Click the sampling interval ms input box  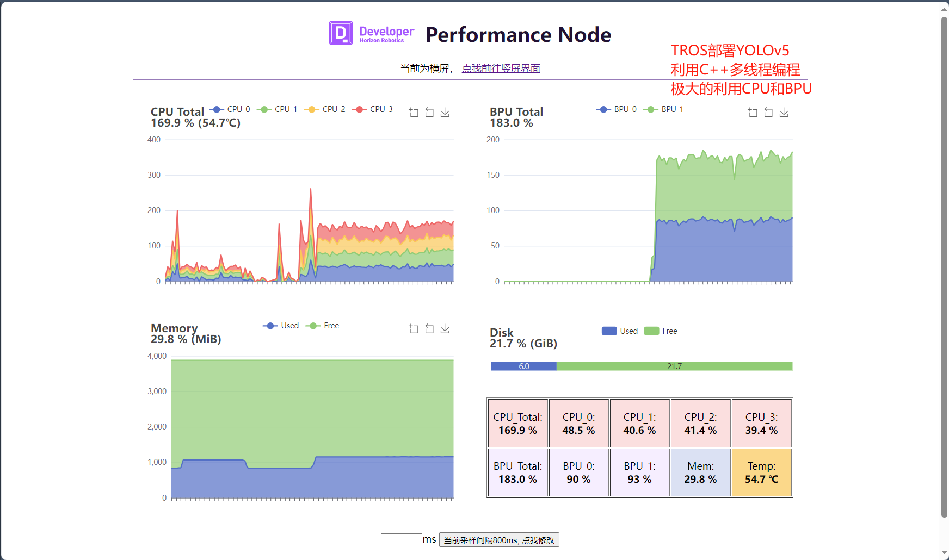(401, 540)
